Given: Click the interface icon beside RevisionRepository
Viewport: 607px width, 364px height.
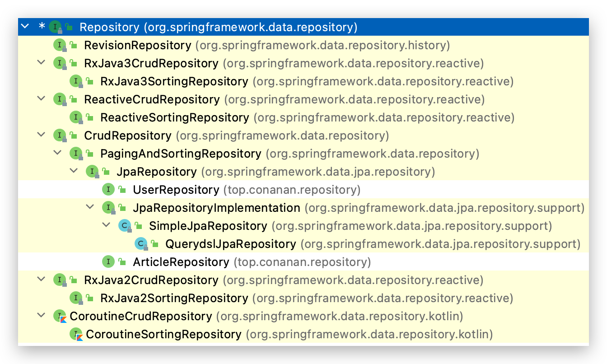Looking at the screenshot, I should [x=59, y=45].
